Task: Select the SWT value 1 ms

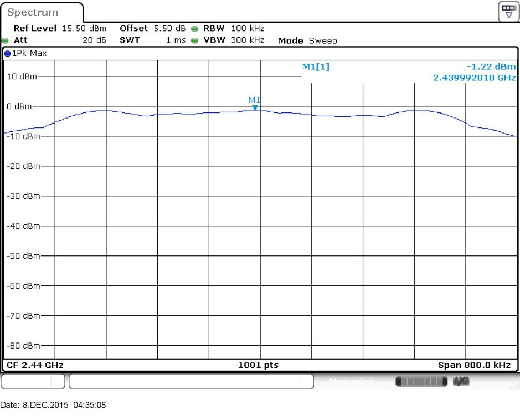Action: click(176, 40)
